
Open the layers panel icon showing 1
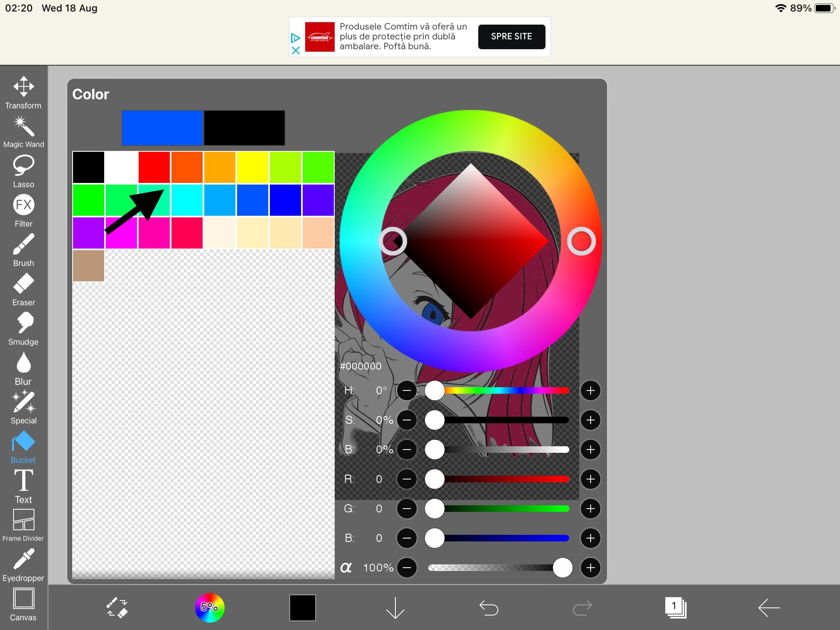tap(676, 607)
